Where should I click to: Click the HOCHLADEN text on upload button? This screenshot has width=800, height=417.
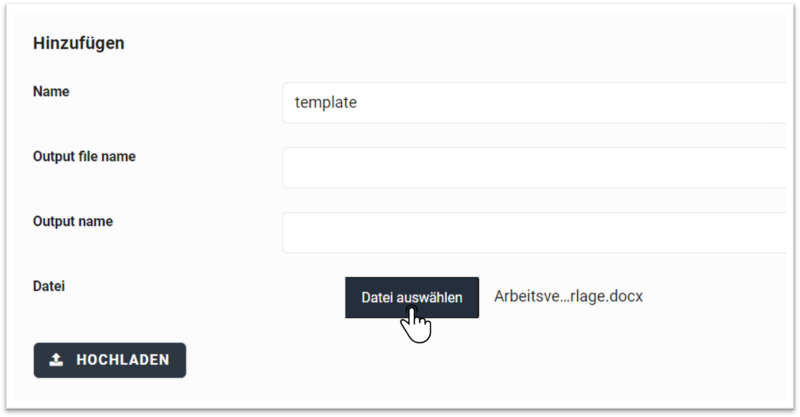123,360
